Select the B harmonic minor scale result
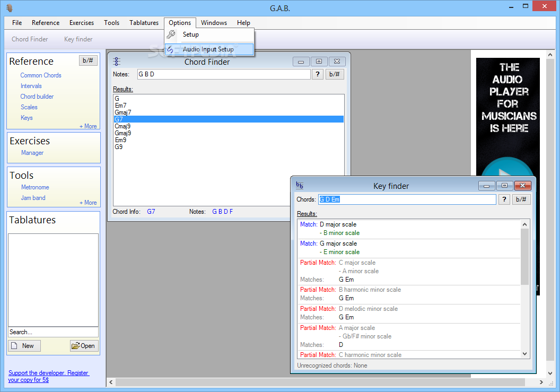560x392 pixels. pos(409,294)
